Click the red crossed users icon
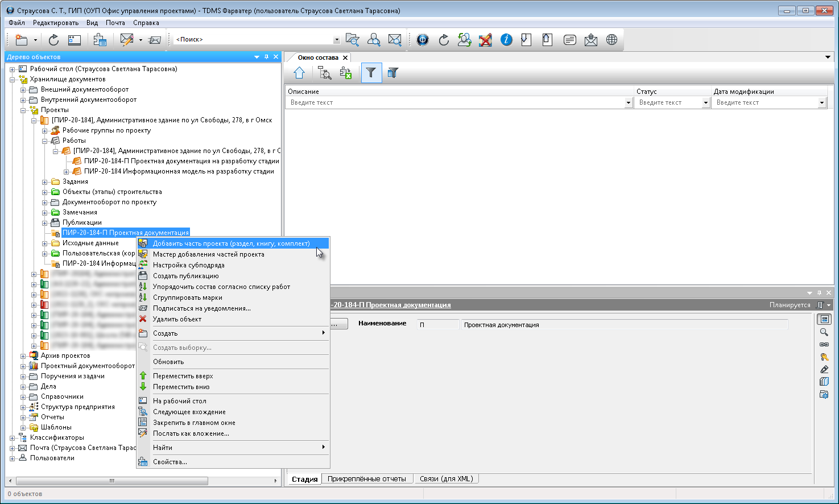The height and width of the screenshot is (504, 839). pyautogui.click(x=485, y=40)
